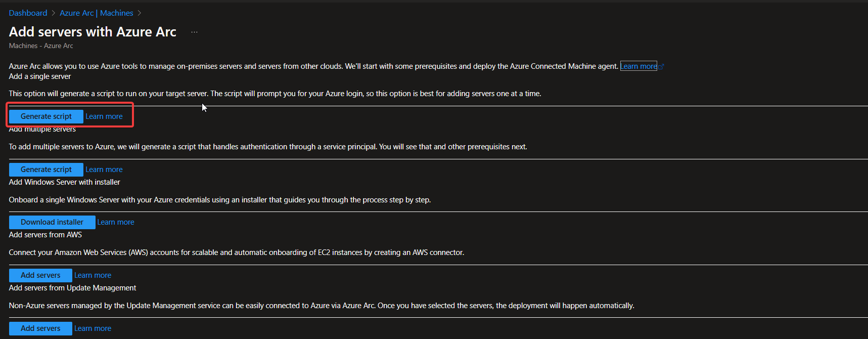This screenshot has height=339, width=868.
Task: Click the external link icon after top Learn more
Action: [661, 66]
